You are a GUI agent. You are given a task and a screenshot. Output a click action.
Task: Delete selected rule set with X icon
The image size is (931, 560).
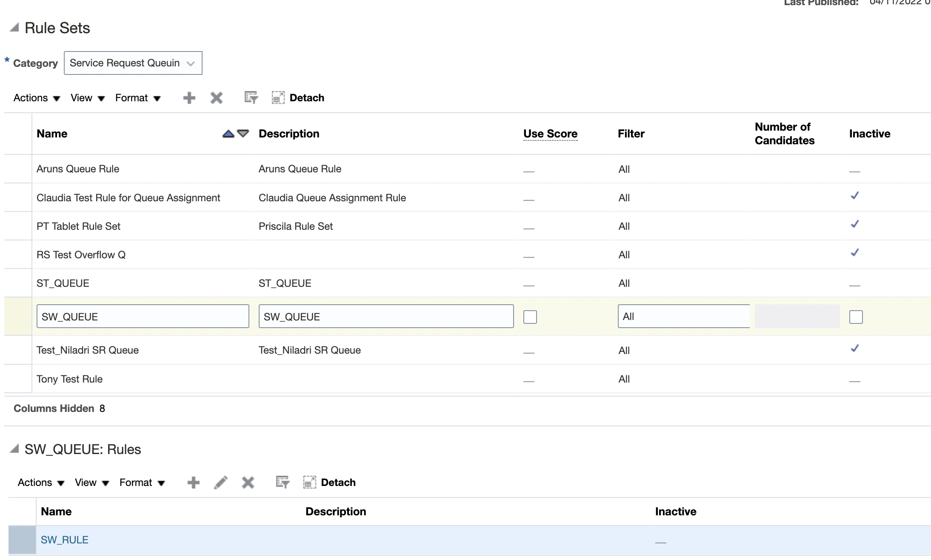click(216, 98)
